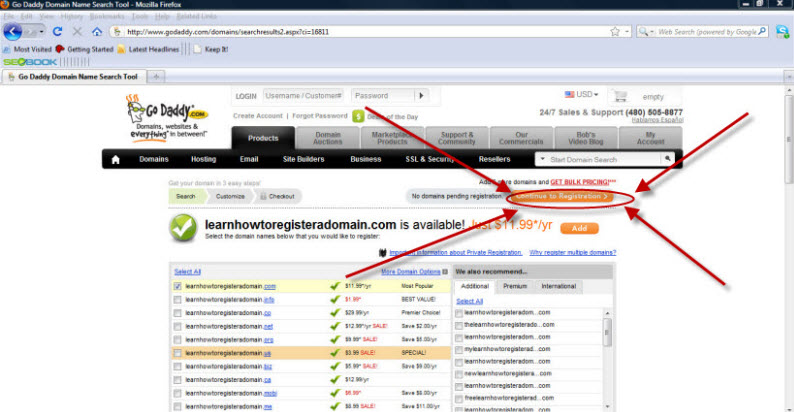Click the Getting Started bookmark
794x412 pixels.
(85, 49)
